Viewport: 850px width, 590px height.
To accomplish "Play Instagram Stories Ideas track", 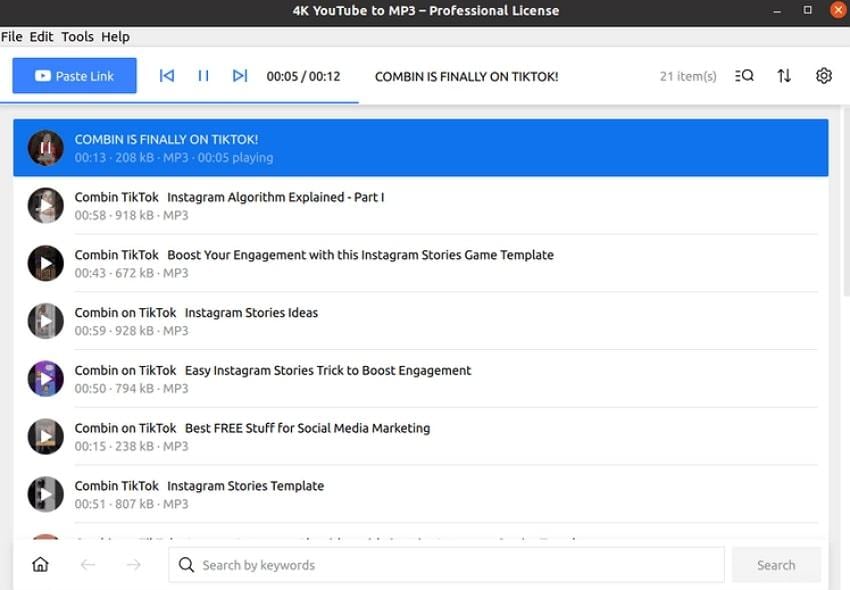I will pos(46,321).
